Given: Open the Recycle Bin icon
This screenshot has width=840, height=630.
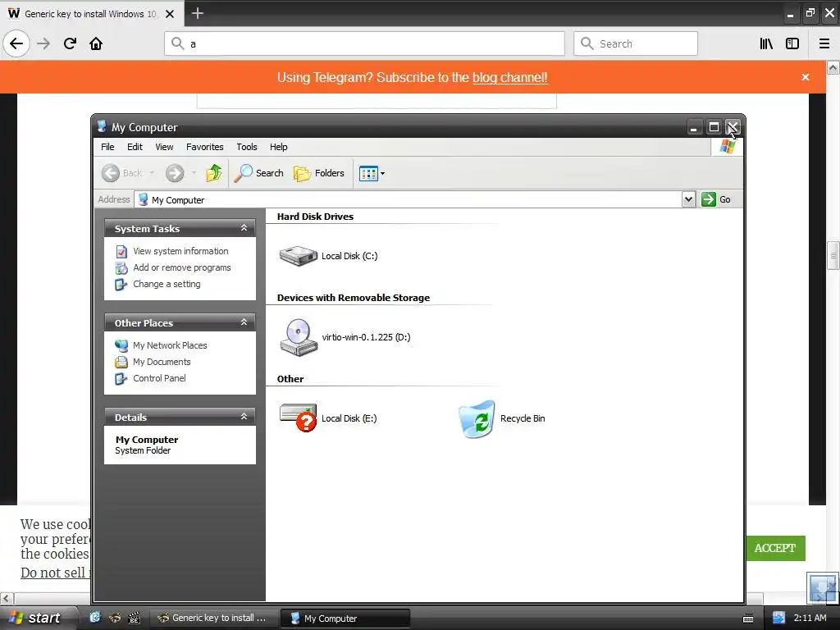Looking at the screenshot, I should (477, 419).
